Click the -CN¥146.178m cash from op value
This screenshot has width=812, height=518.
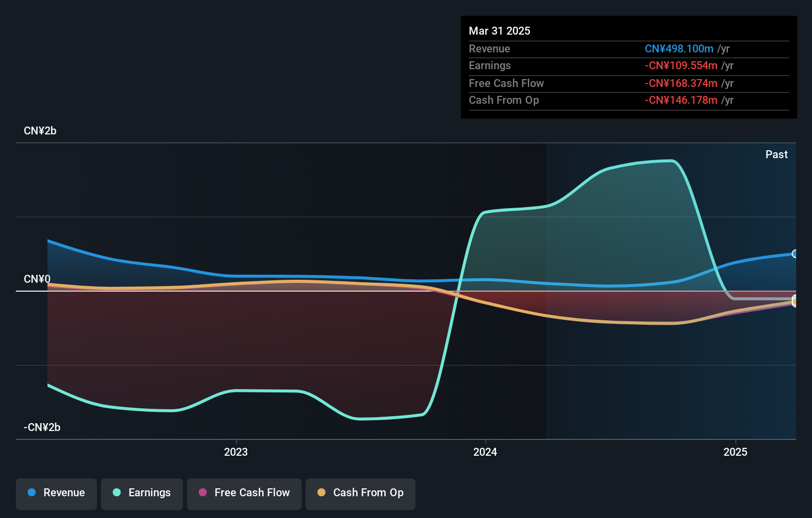click(x=681, y=100)
